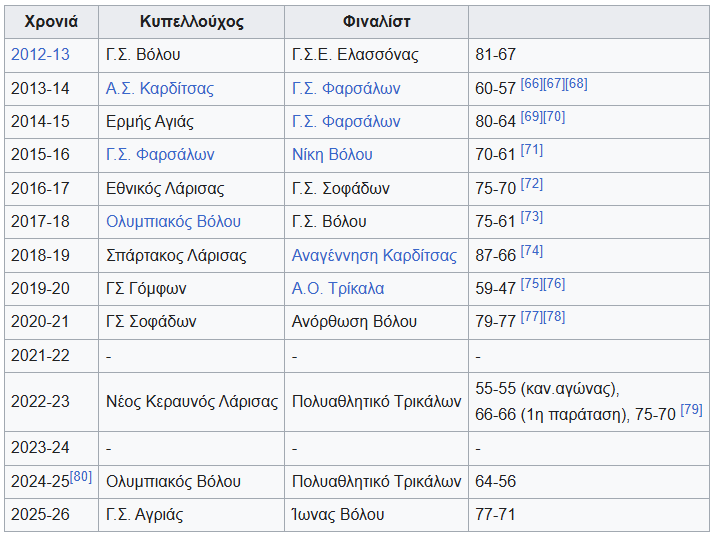This screenshot has width=716, height=540.
Task: Open reference [79] after the 75-70 score
Action: pyautogui.click(x=691, y=410)
